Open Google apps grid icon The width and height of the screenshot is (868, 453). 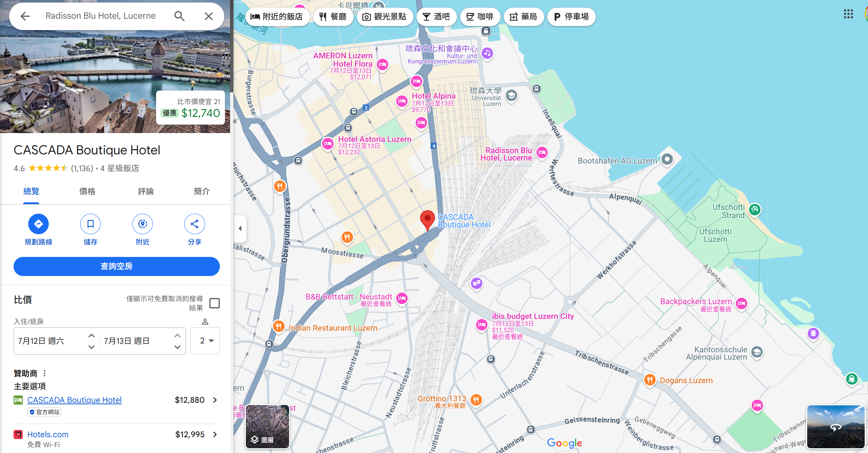848,14
